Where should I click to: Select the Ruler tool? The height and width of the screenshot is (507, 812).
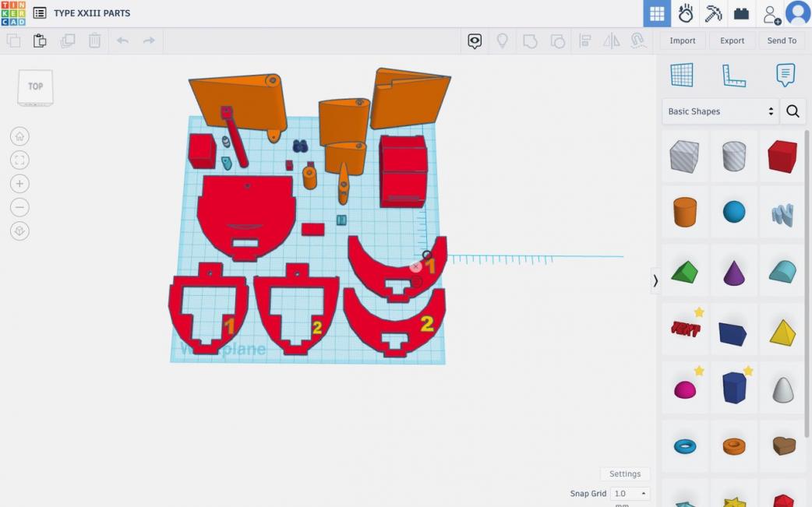tap(733, 75)
